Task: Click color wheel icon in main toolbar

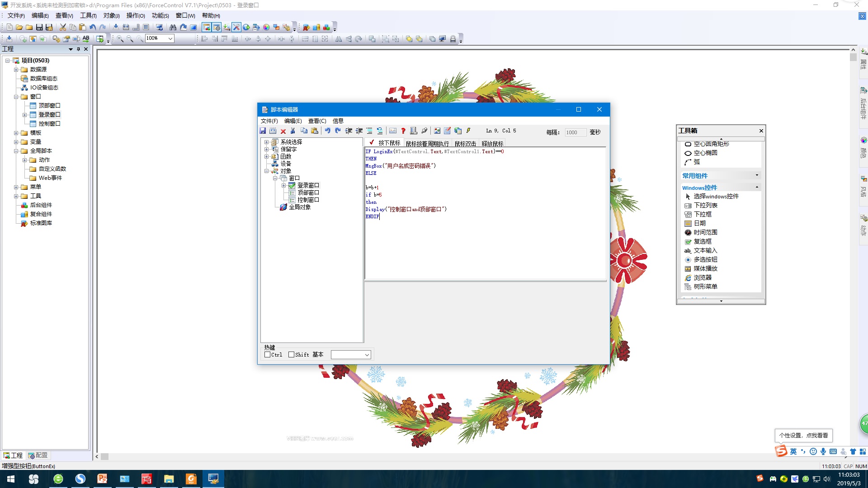Action: pos(266,27)
